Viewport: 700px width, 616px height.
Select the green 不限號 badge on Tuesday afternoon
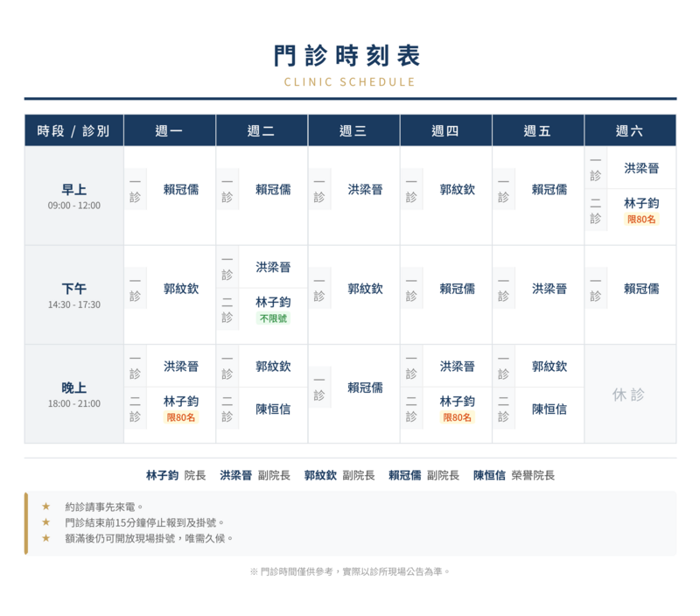(x=273, y=318)
